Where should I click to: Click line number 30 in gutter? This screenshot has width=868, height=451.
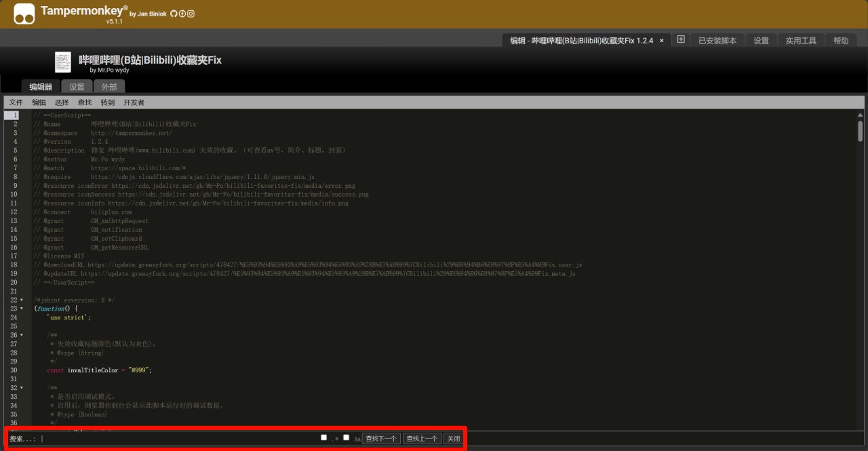14,370
